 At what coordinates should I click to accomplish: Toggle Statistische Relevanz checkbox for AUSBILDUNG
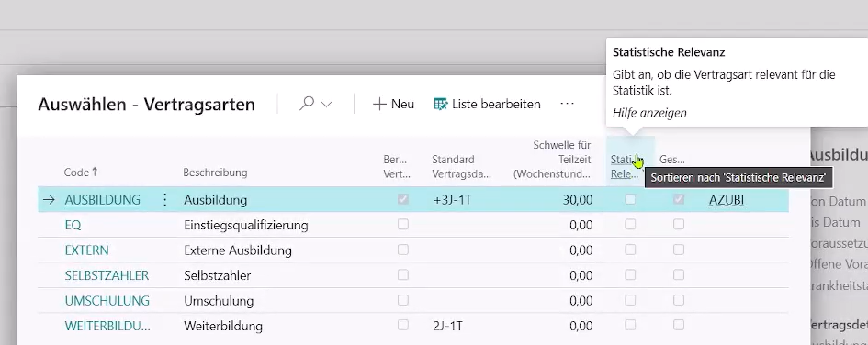coord(630,199)
